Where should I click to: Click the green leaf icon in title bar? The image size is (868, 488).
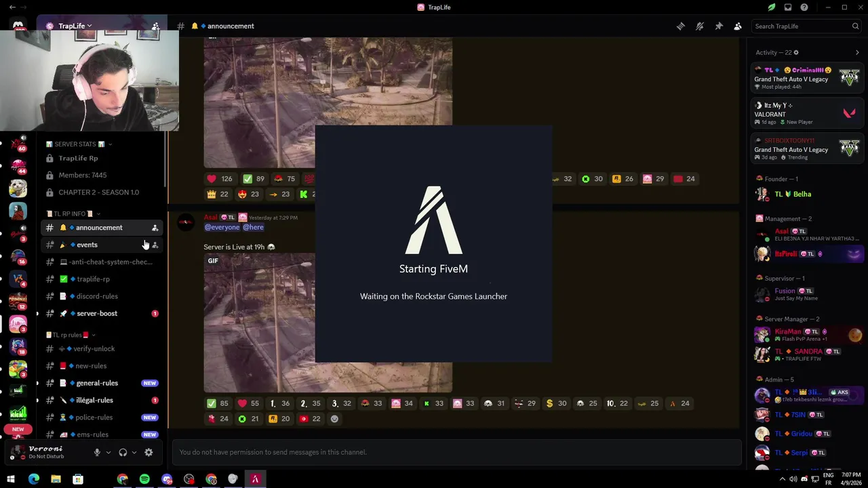coord(771,7)
